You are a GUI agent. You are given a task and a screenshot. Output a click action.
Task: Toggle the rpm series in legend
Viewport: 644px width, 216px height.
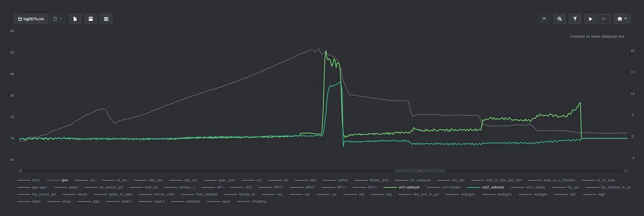(57, 180)
